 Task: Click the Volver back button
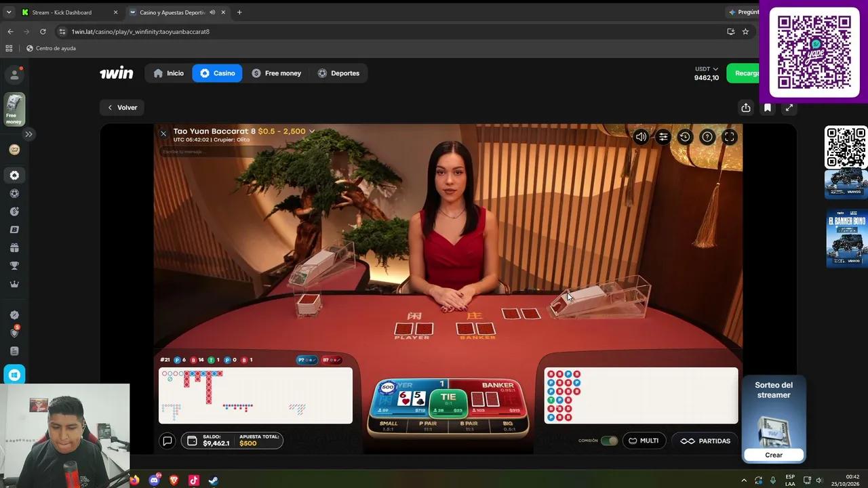[x=123, y=108]
